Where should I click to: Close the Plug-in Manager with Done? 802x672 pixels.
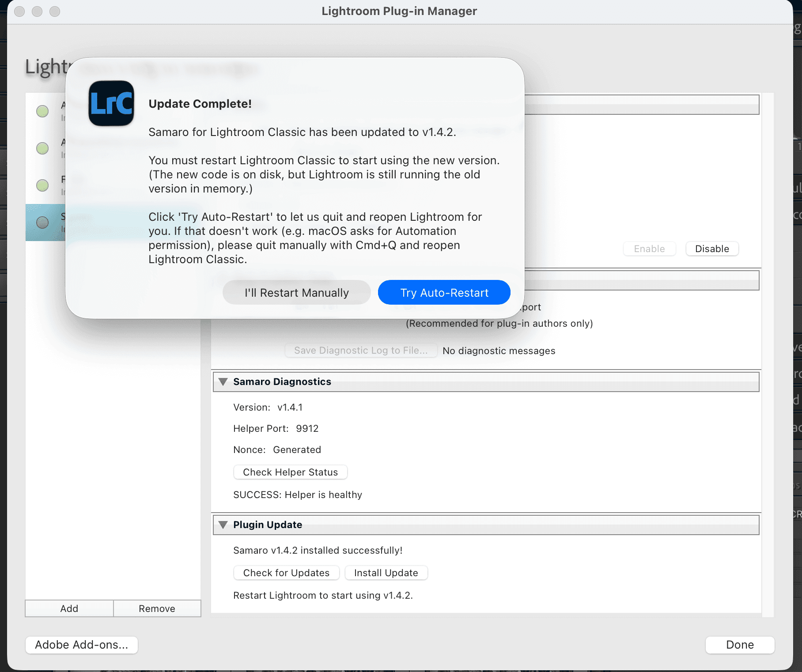pos(740,645)
